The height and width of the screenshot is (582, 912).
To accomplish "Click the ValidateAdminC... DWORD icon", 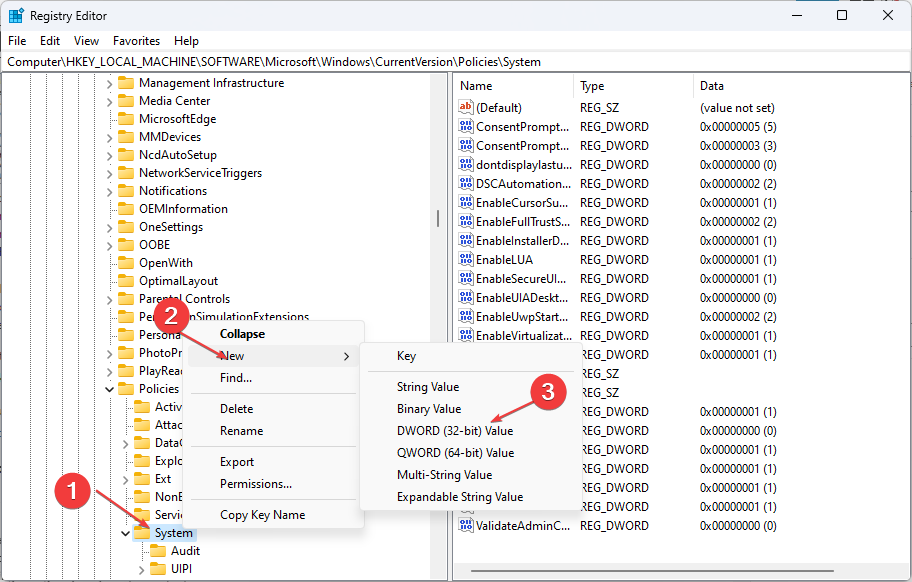I will tap(466, 525).
